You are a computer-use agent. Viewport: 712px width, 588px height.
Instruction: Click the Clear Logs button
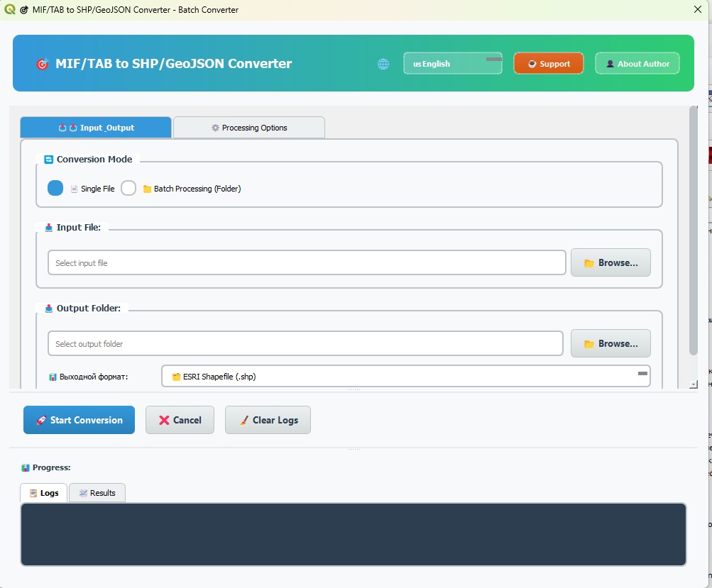[x=268, y=420]
